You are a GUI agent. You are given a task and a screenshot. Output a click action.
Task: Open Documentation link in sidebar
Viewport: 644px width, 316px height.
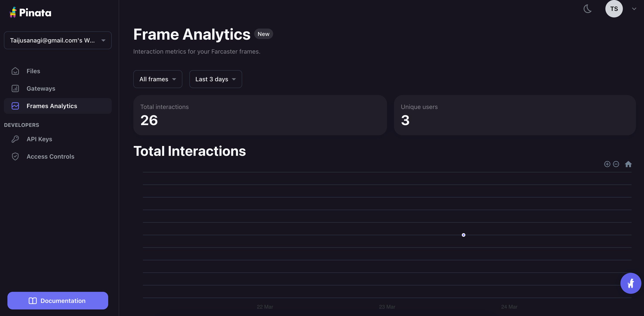(58, 300)
